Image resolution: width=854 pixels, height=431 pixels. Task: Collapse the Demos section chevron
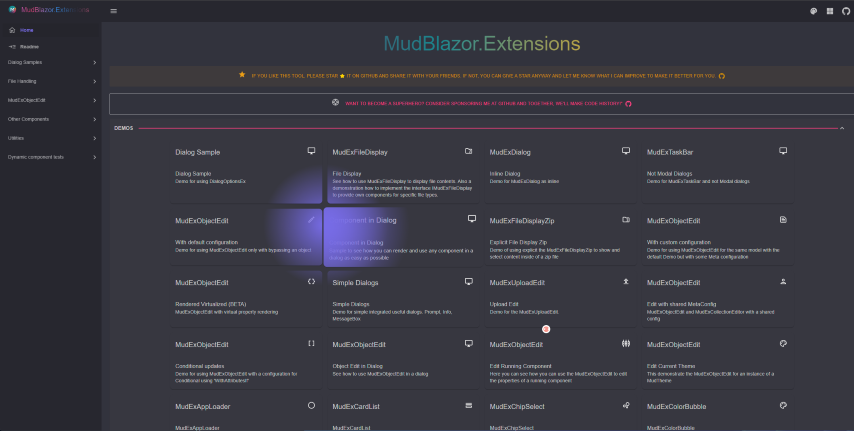pos(842,128)
